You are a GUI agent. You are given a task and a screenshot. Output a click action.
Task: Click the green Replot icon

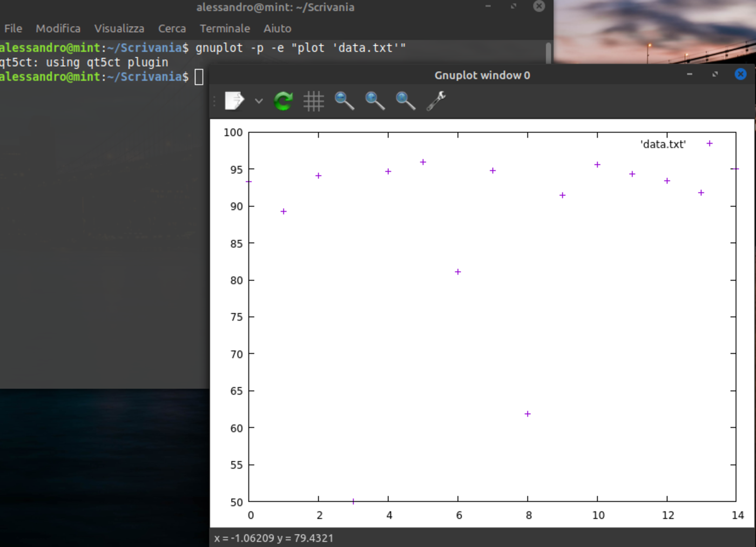[x=283, y=101]
